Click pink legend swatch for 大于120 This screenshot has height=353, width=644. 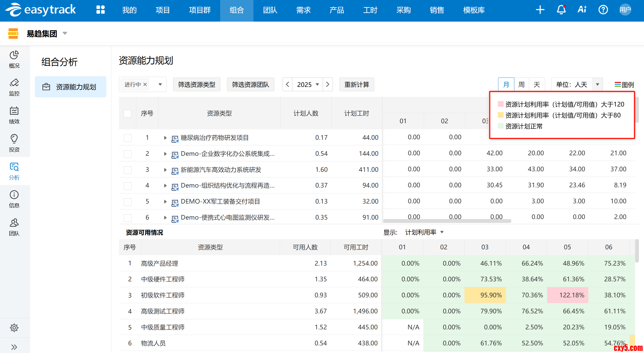500,104
